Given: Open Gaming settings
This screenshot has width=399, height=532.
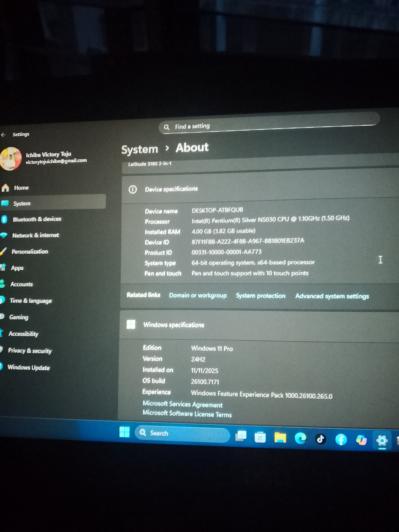Looking at the screenshot, I should 19,317.
